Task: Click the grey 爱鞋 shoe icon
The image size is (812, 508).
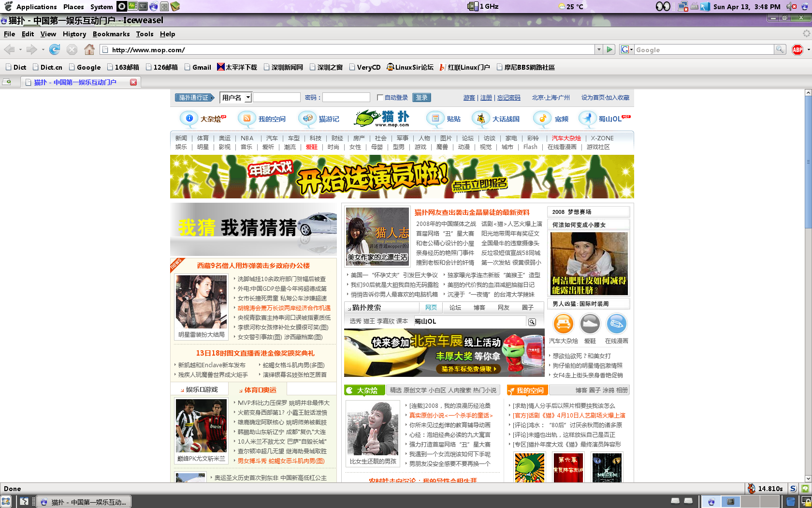Action: (x=590, y=324)
